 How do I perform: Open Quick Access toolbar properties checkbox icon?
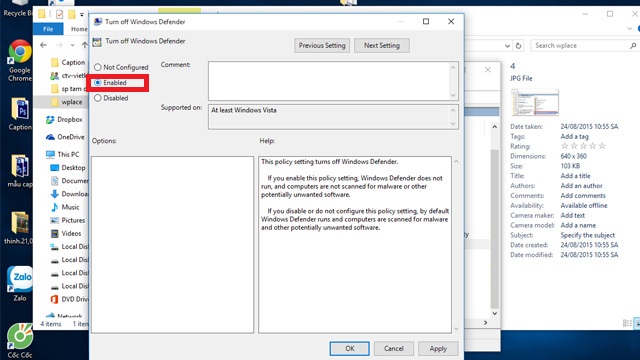coord(60,14)
